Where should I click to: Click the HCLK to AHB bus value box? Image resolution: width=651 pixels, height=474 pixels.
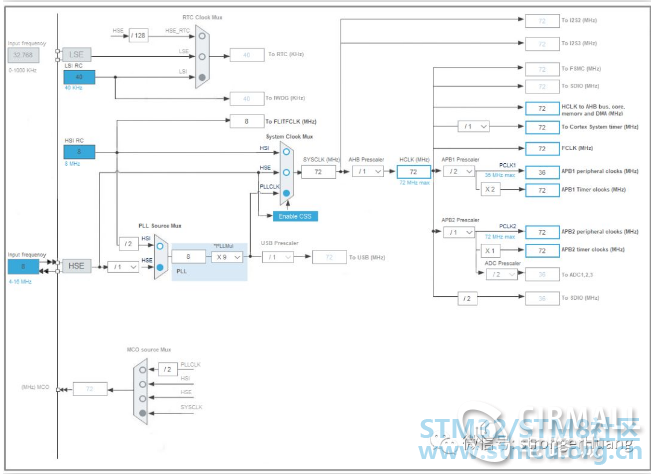click(542, 108)
